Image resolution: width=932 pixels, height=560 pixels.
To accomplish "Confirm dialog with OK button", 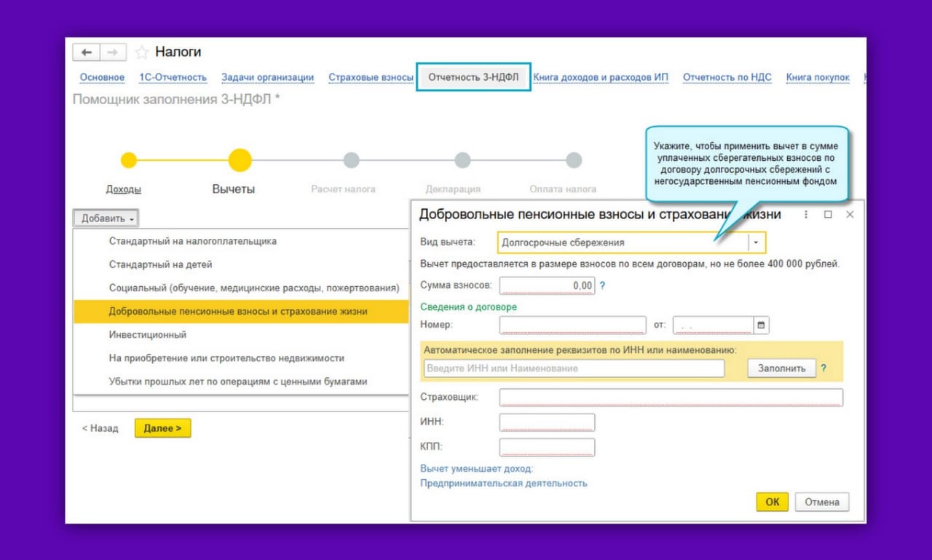I will [x=772, y=502].
